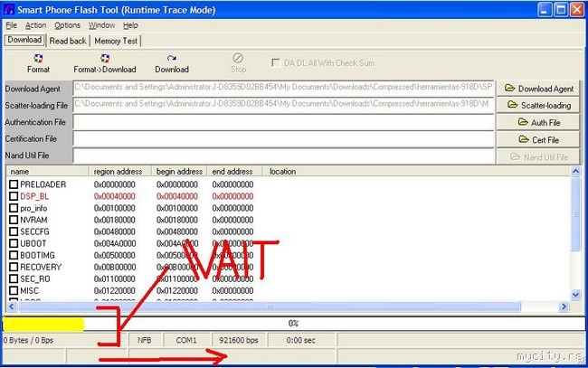Click the horizontal scrollbar thumb
The image size is (588, 368).
point(270,307)
